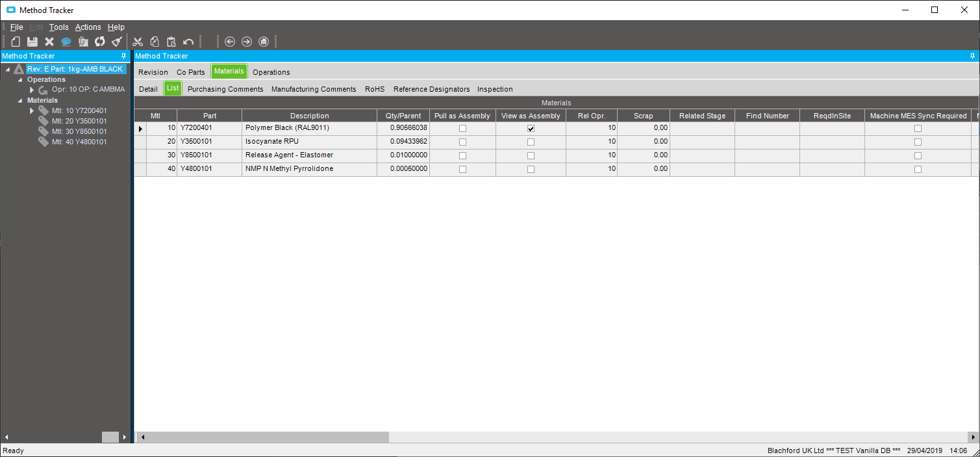The height and width of the screenshot is (457, 980).
Task: Open the Inspection sub-tab
Action: click(495, 89)
